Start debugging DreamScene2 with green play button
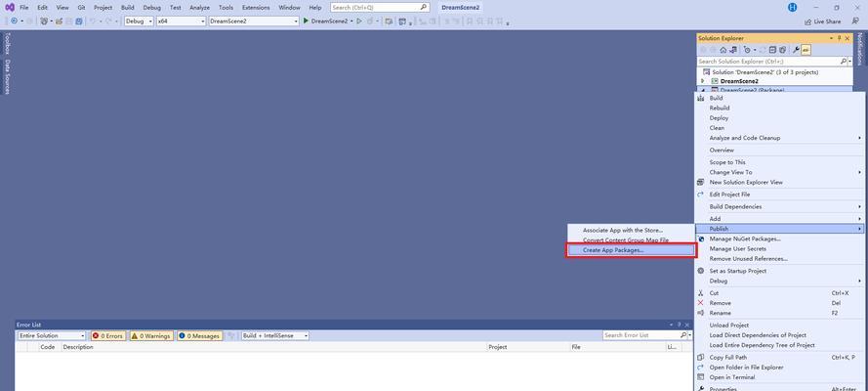 coord(306,22)
